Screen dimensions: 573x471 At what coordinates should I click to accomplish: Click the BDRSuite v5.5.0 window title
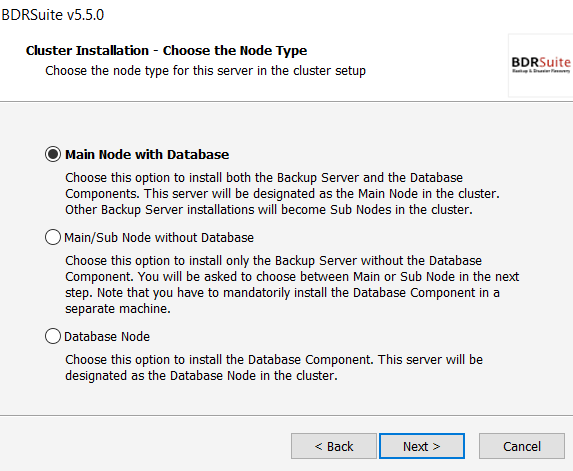pos(53,15)
